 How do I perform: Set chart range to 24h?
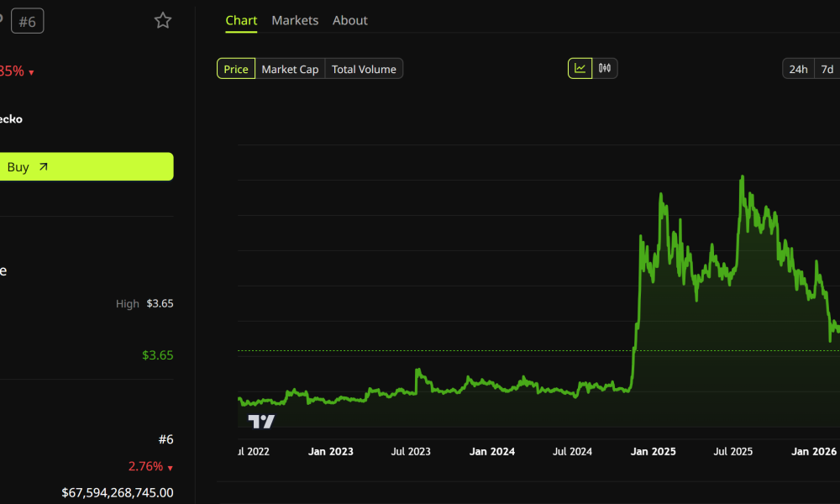798,69
